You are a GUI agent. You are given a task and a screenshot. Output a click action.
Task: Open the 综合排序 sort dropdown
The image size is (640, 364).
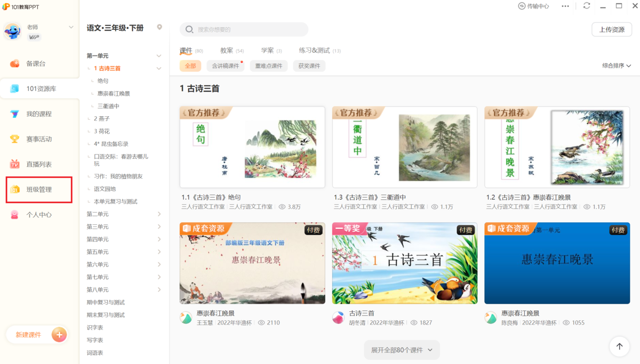point(617,66)
